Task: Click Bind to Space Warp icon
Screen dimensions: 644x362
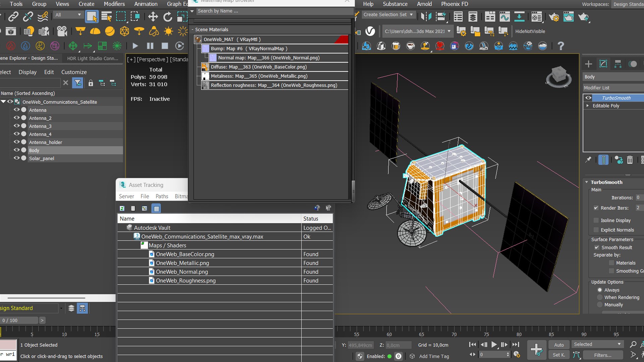Action: point(43,16)
